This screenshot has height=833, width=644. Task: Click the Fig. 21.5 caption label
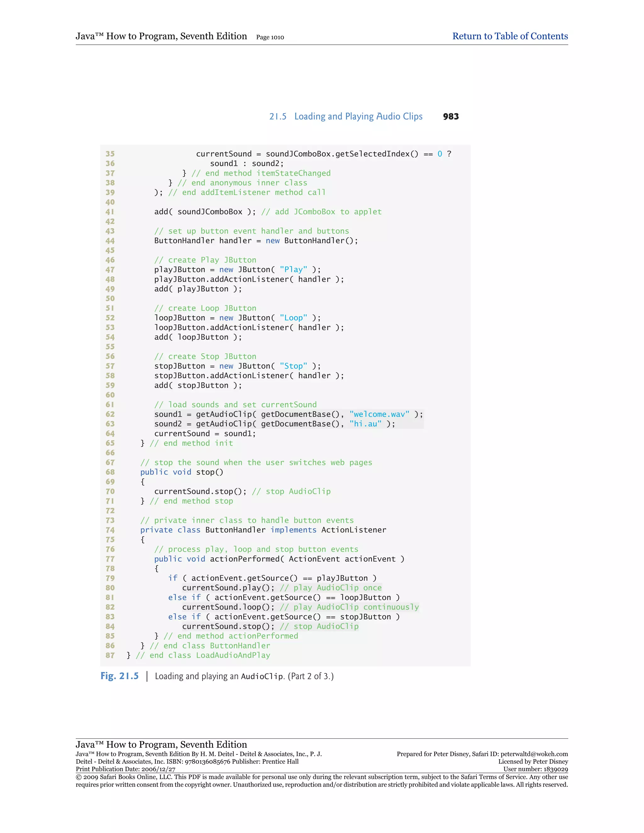click(x=119, y=676)
